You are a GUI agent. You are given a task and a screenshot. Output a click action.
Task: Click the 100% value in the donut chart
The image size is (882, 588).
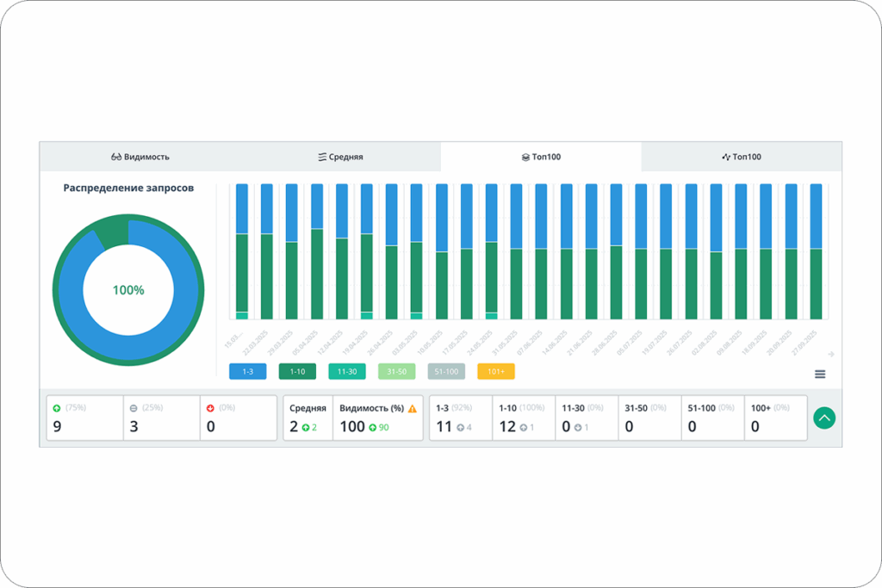(x=128, y=290)
